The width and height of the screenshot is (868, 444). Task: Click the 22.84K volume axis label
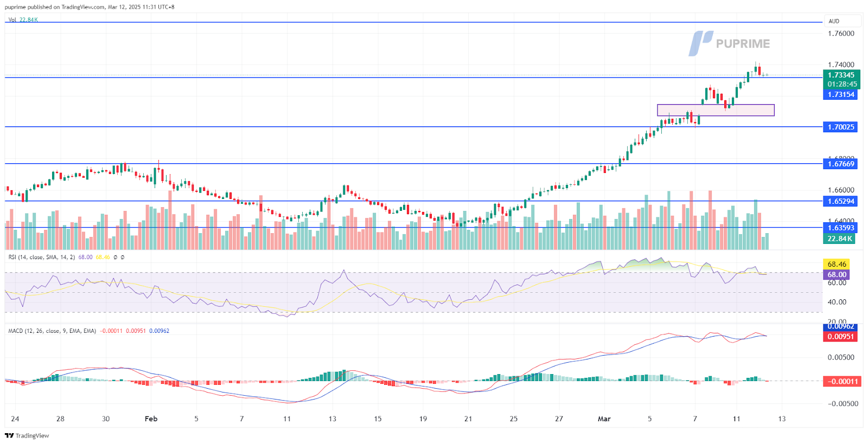tap(839, 239)
